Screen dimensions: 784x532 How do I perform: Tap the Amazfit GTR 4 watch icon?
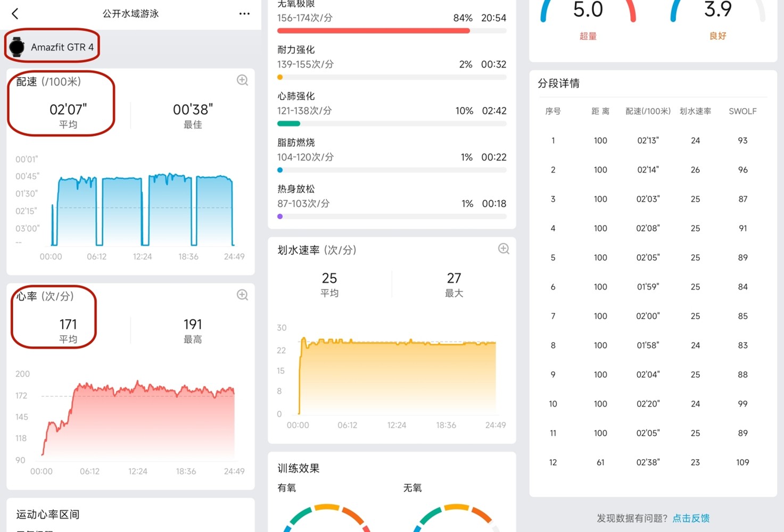tap(17, 47)
